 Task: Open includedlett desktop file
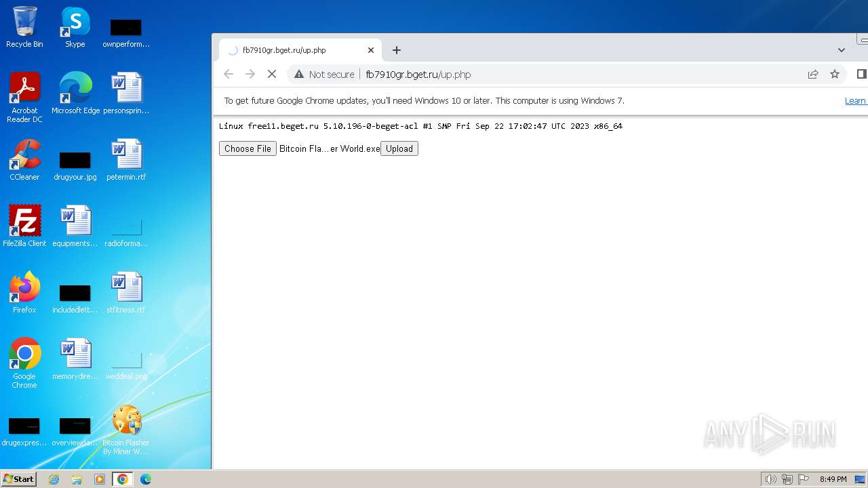(75, 299)
